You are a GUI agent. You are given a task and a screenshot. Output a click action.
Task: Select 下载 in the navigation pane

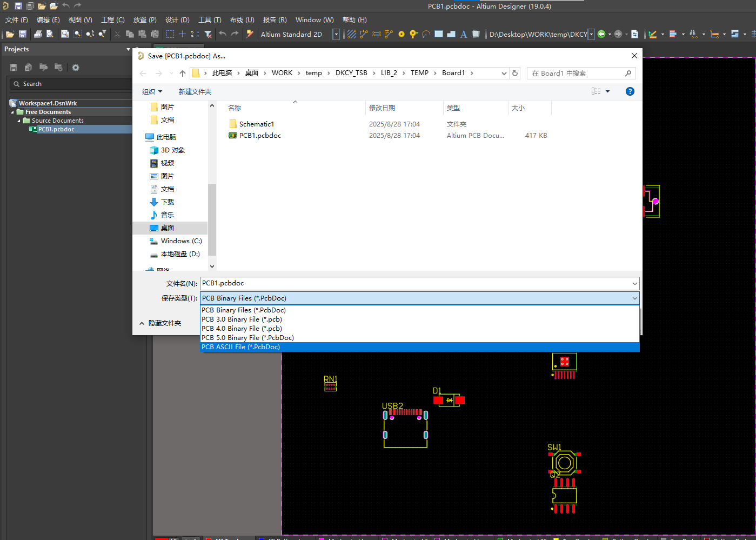pyautogui.click(x=168, y=202)
